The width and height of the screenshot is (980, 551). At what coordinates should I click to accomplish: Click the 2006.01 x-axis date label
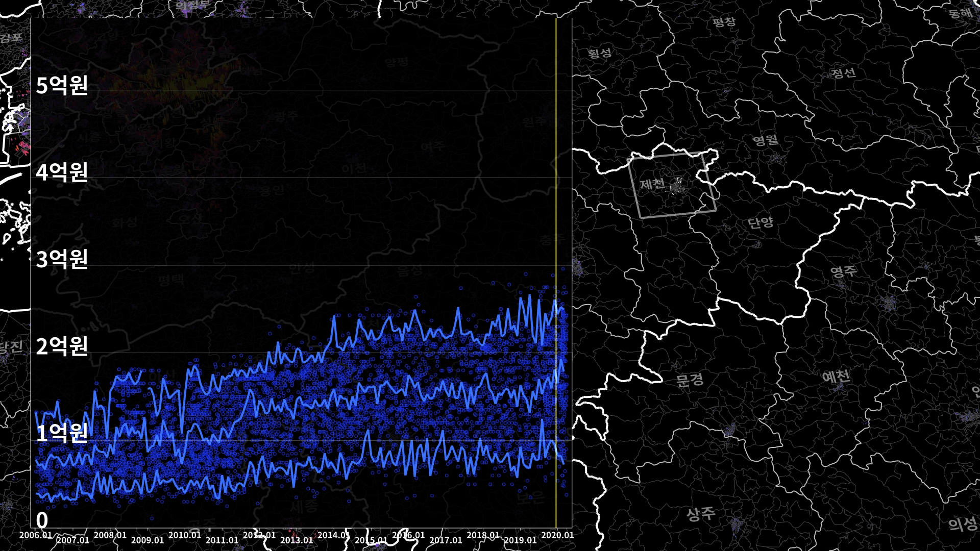pos(36,535)
